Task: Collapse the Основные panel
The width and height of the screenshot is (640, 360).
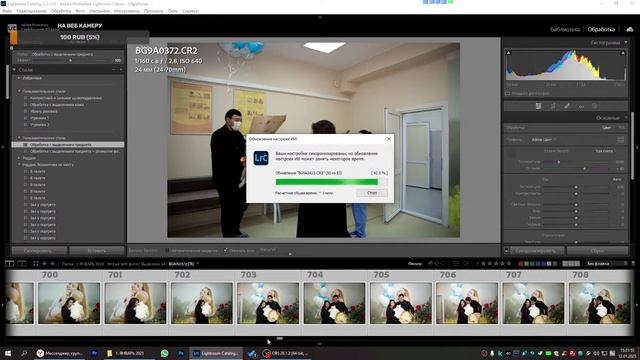Action: click(626, 118)
